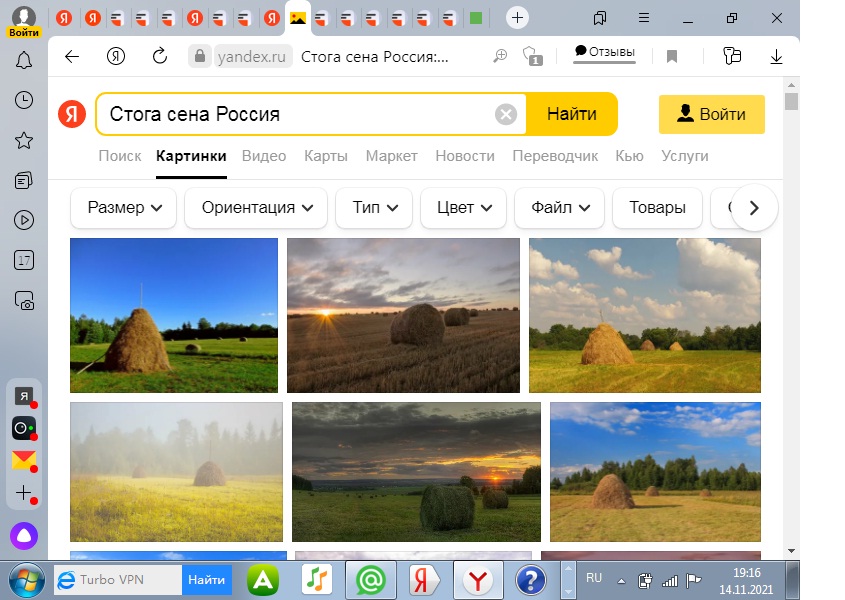Open the Услуги tab
Screen dimensions: 845x600
(685, 156)
